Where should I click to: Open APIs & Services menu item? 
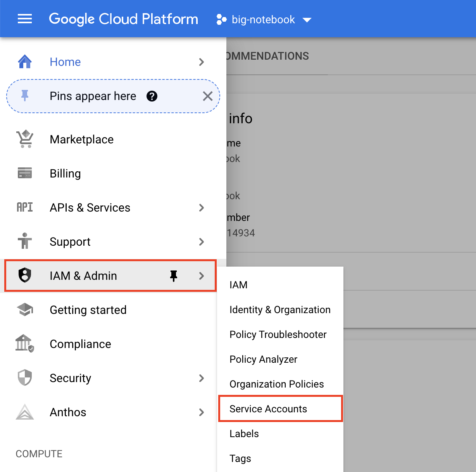pyautogui.click(x=90, y=208)
